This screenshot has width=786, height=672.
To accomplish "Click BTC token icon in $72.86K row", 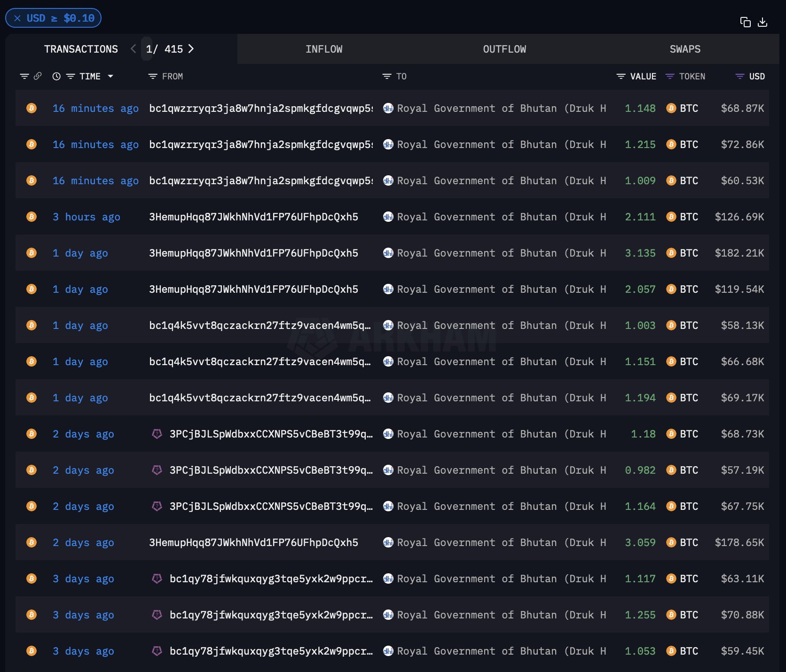I will 671,144.
